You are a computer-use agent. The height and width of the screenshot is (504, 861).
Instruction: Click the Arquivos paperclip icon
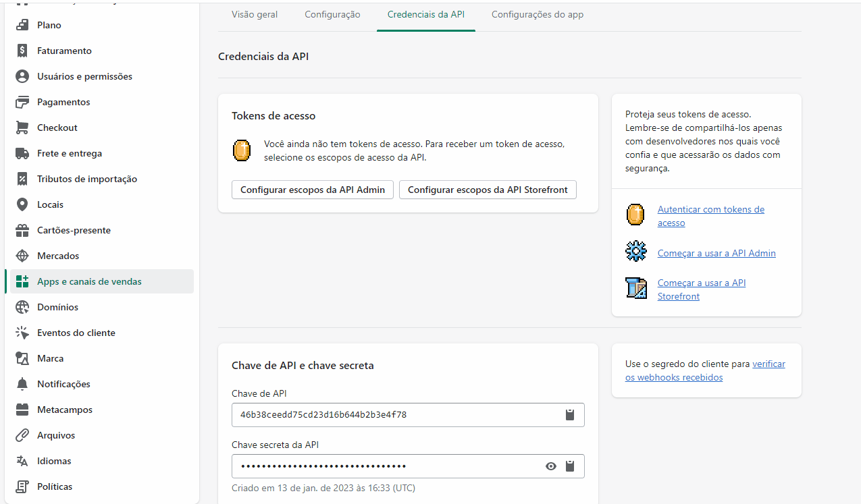22,435
